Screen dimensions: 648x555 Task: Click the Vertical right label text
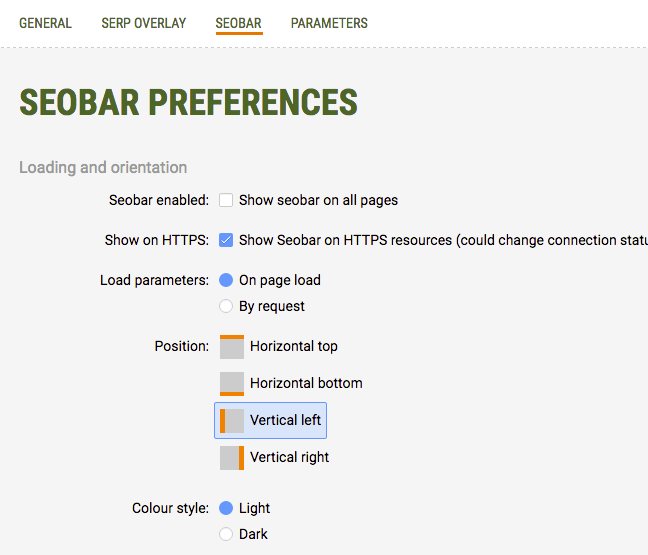(289, 458)
